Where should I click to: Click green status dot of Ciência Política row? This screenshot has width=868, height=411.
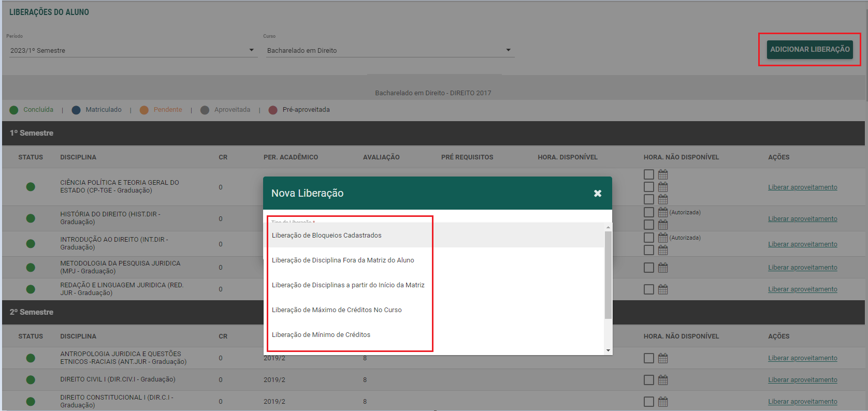(31, 187)
